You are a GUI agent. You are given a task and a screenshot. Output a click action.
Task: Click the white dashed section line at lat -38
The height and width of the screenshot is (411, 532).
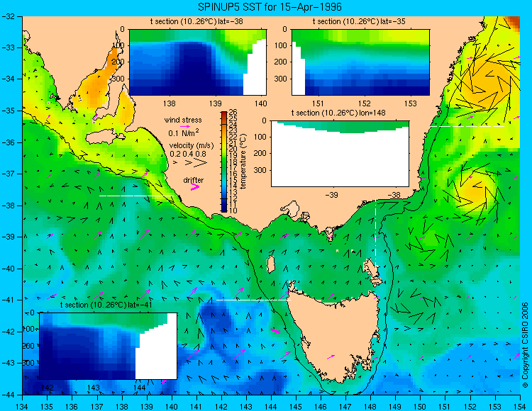(x=136, y=196)
